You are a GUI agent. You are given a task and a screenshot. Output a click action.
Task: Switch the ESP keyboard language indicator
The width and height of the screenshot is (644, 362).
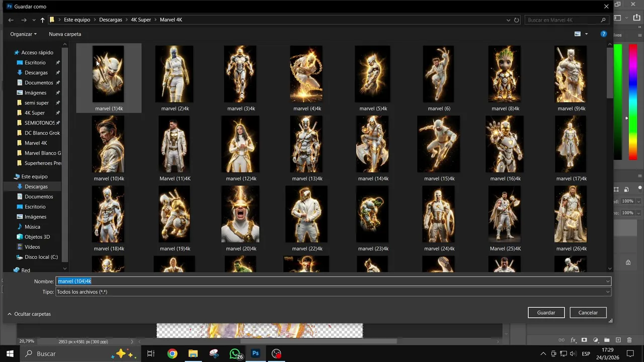586,353
